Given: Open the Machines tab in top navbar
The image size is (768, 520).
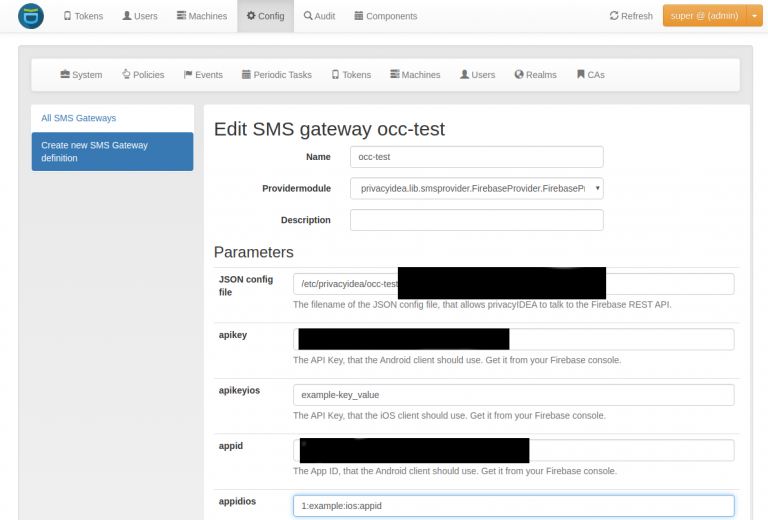Looking at the screenshot, I should point(202,16).
